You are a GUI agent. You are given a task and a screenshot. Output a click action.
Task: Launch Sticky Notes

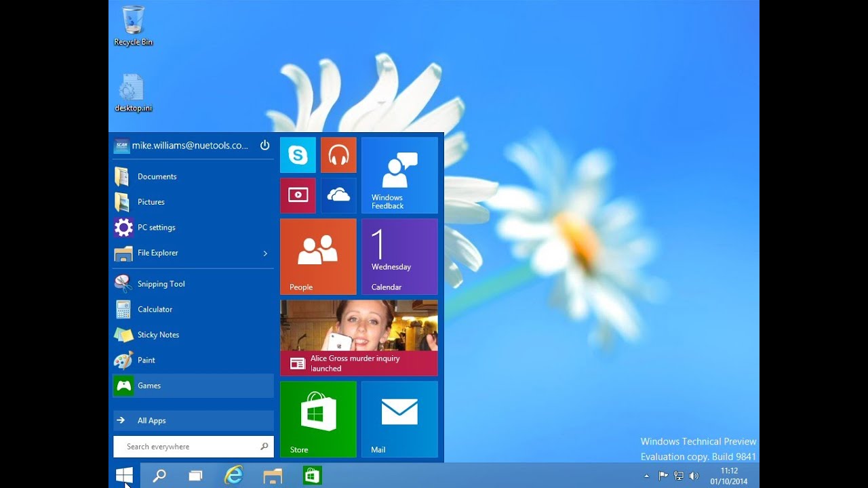pos(193,335)
